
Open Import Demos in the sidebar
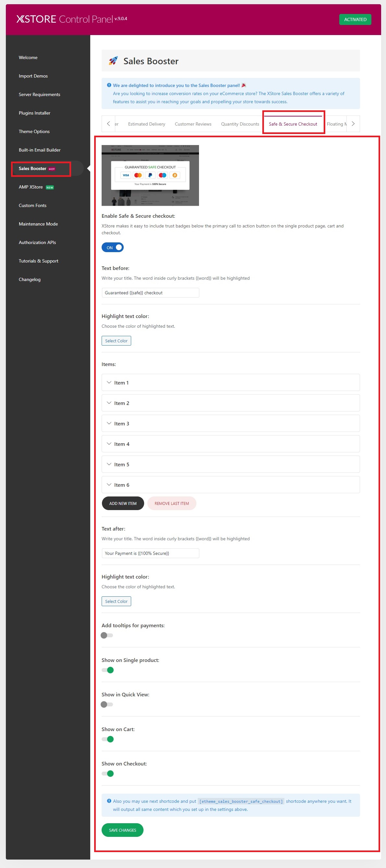pyautogui.click(x=33, y=76)
